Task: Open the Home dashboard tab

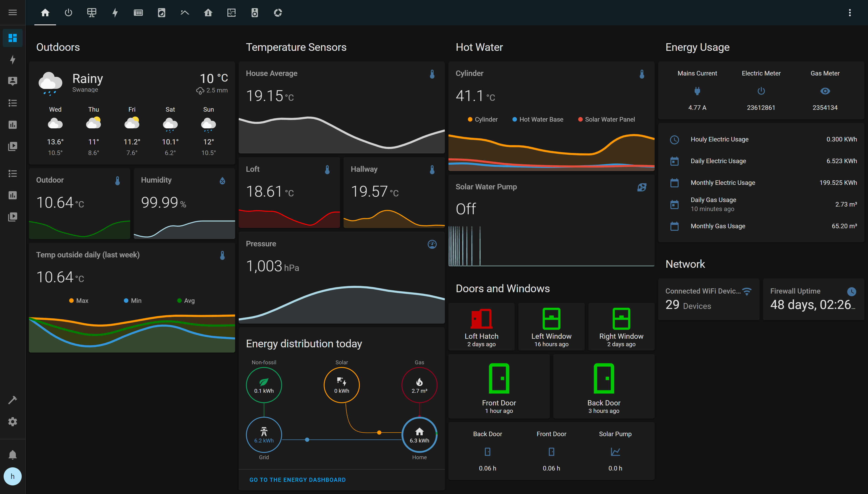Action: click(45, 13)
